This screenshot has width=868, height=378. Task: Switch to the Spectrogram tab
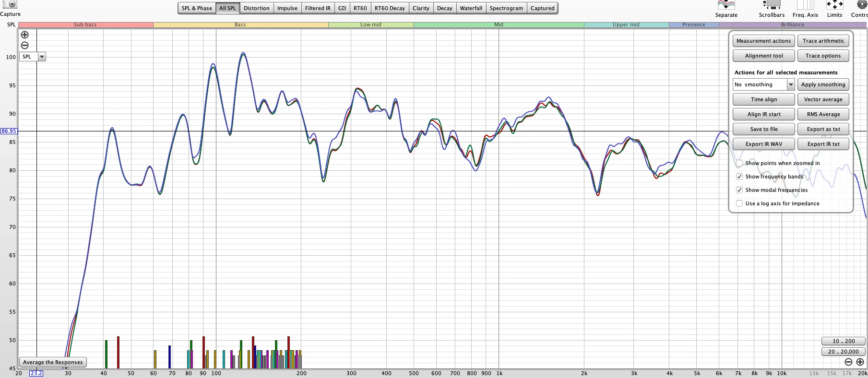pyautogui.click(x=506, y=8)
